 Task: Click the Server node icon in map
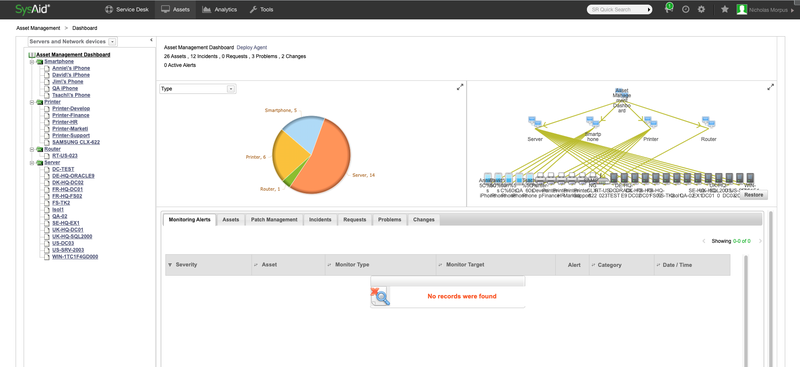[535, 121]
